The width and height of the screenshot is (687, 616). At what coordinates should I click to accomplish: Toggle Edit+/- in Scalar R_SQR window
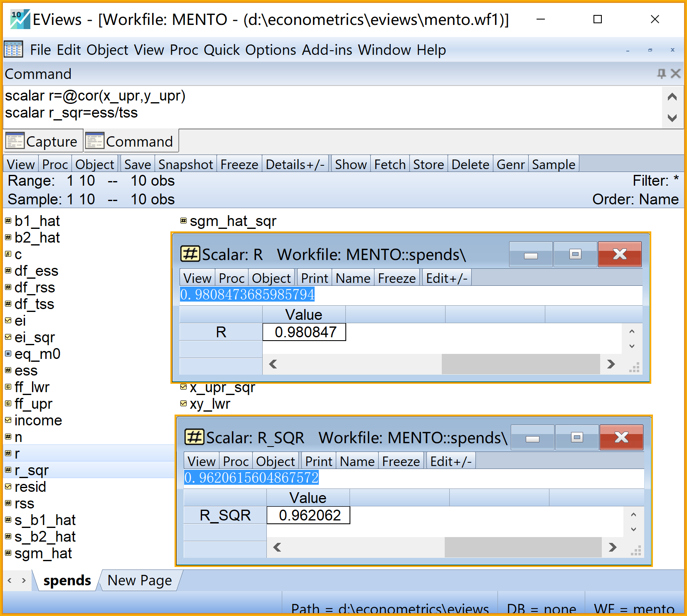tap(451, 461)
